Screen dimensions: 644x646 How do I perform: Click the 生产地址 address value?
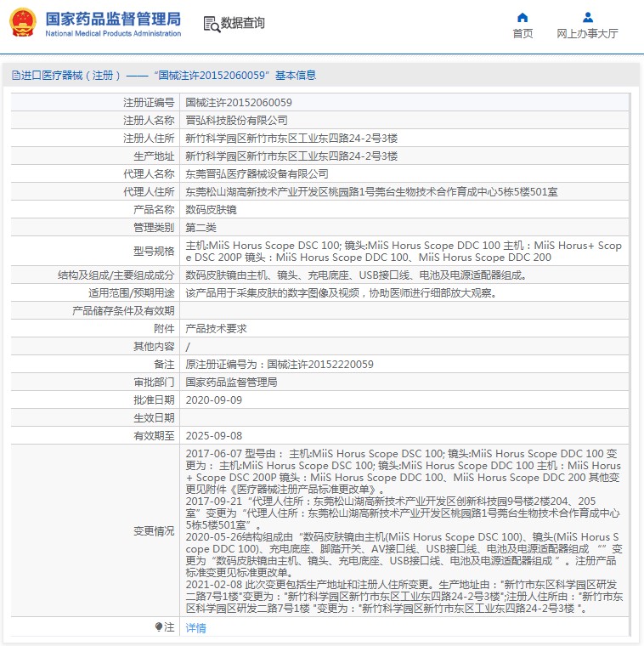291,156
